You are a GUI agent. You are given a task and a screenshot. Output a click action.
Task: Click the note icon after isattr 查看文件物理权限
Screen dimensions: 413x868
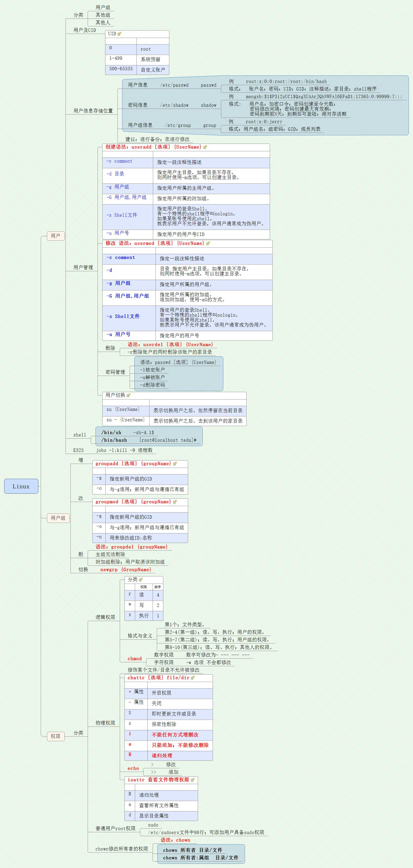193,780
